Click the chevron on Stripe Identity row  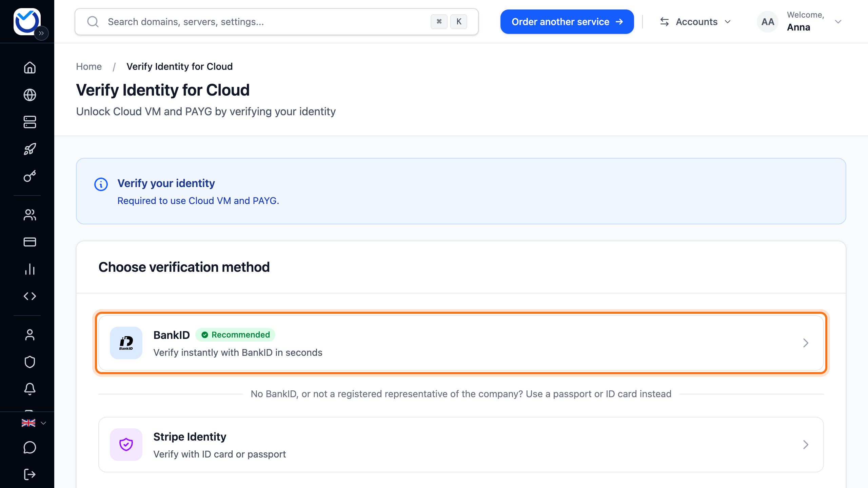[x=806, y=445]
